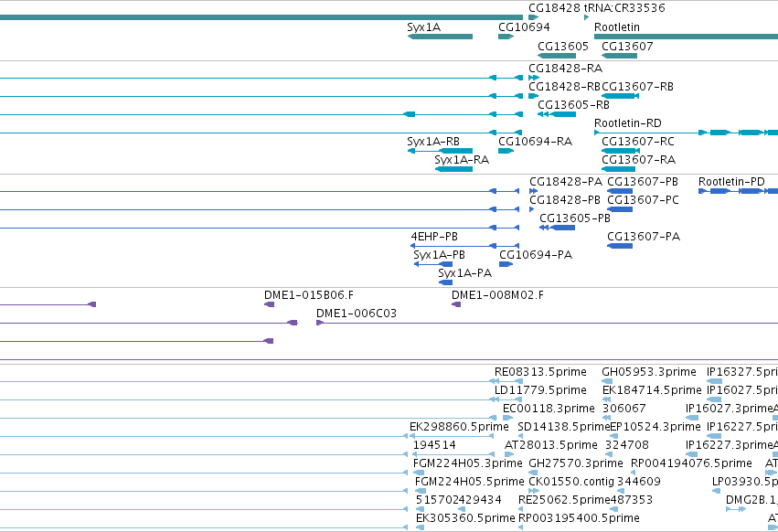Click the EP10524.3prime EST label
The image size is (778, 532).
[x=655, y=427]
